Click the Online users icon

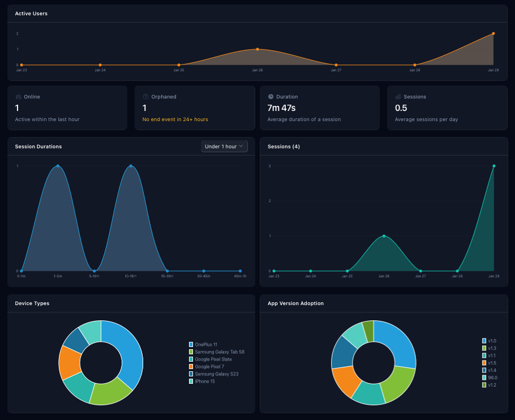(x=20, y=96)
